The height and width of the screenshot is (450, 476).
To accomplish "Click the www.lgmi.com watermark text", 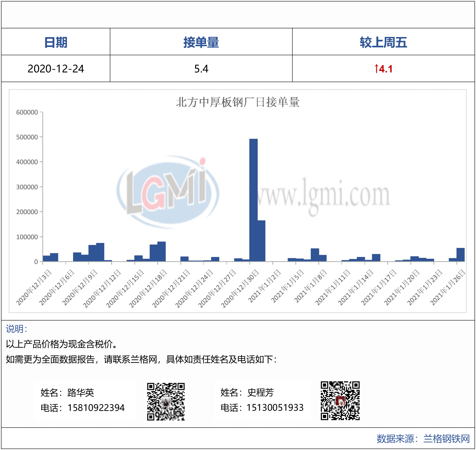I will (322, 196).
